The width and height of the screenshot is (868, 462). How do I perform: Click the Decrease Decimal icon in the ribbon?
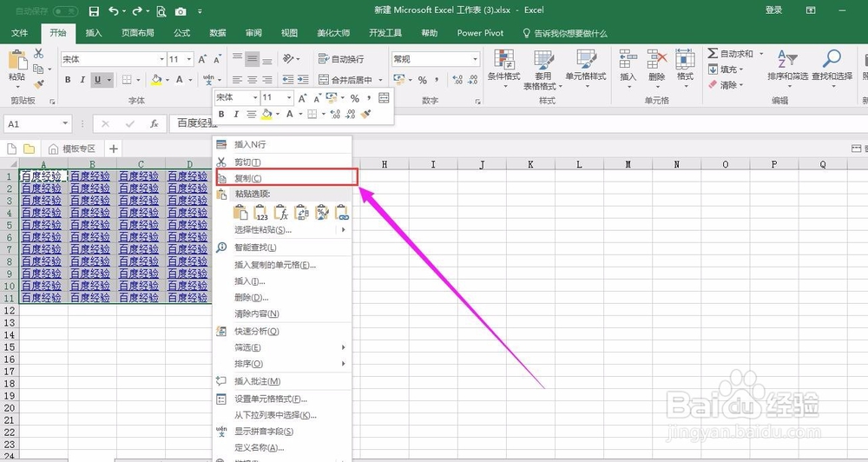(x=473, y=80)
